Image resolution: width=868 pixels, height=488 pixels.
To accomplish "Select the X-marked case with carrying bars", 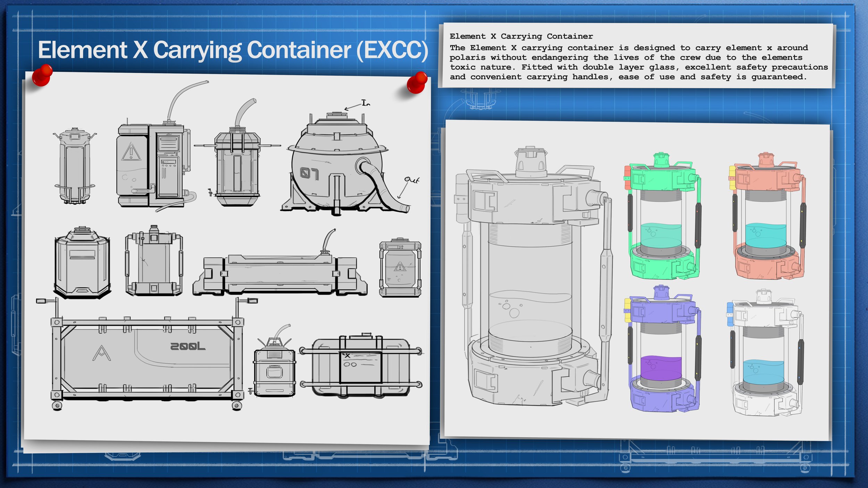I will pyautogui.click(x=361, y=365).
